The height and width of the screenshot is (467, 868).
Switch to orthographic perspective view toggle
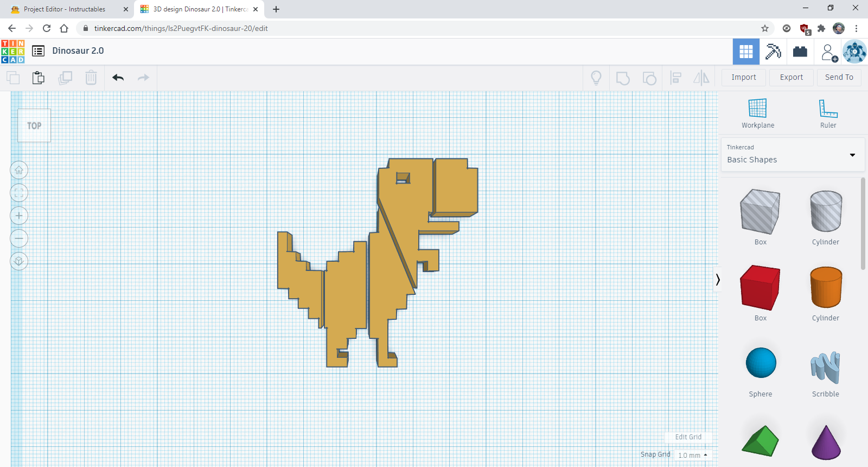pos(19,261)
